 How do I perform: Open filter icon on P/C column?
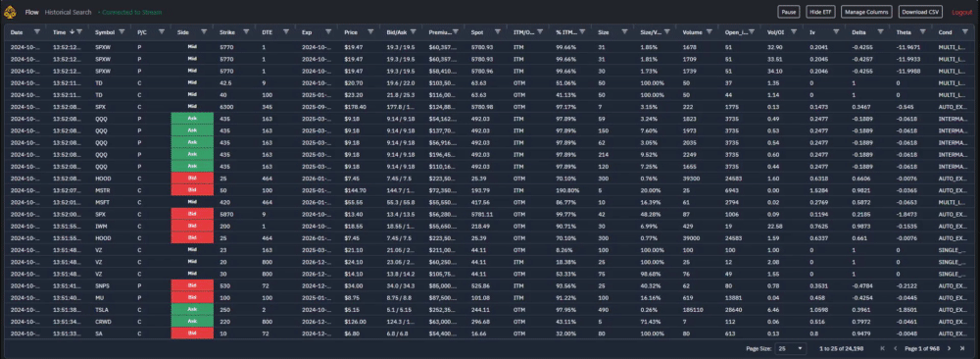162,31
